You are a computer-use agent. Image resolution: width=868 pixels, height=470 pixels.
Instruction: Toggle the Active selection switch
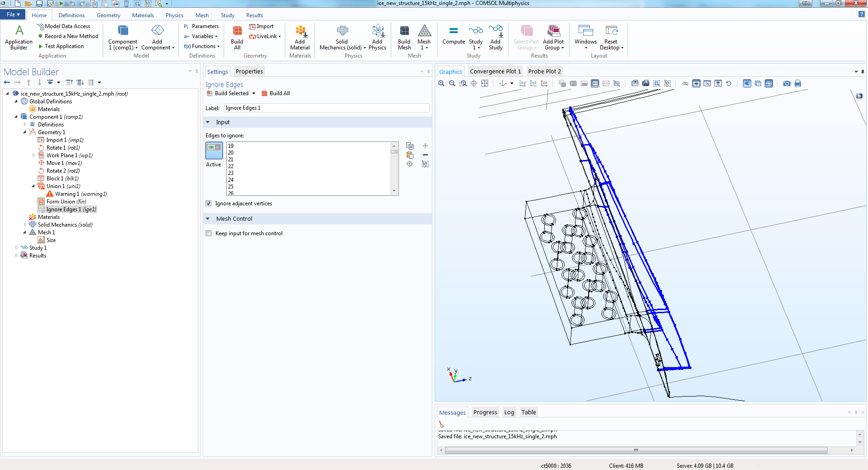214,150
